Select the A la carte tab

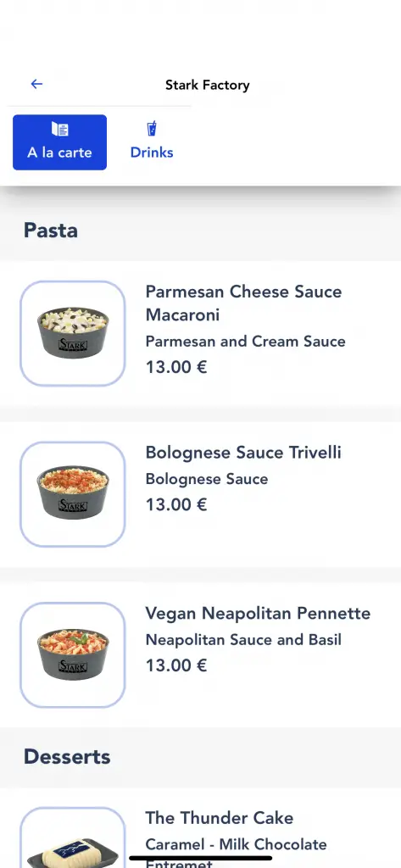point(60,142)
